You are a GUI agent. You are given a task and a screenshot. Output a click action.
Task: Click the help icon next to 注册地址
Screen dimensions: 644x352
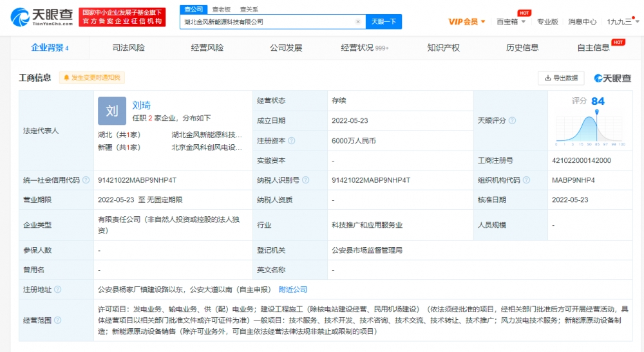(57, 290)
